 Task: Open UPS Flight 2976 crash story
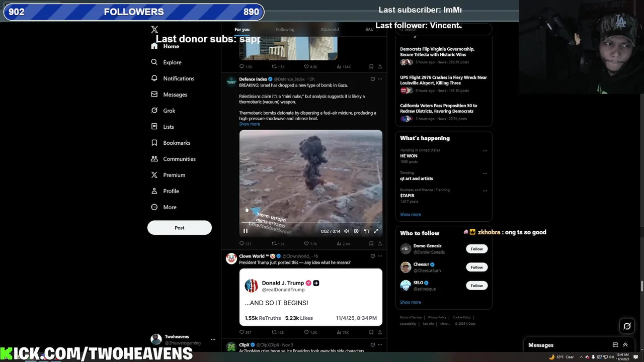[x=443, y=80]
